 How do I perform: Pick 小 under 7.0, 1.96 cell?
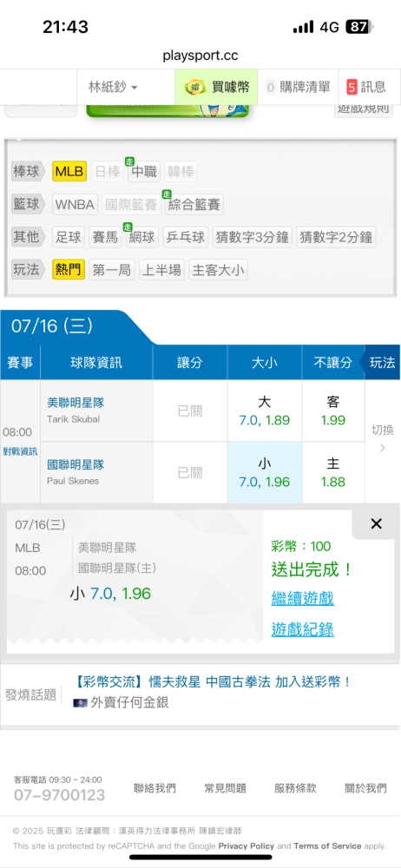point(265,472)
